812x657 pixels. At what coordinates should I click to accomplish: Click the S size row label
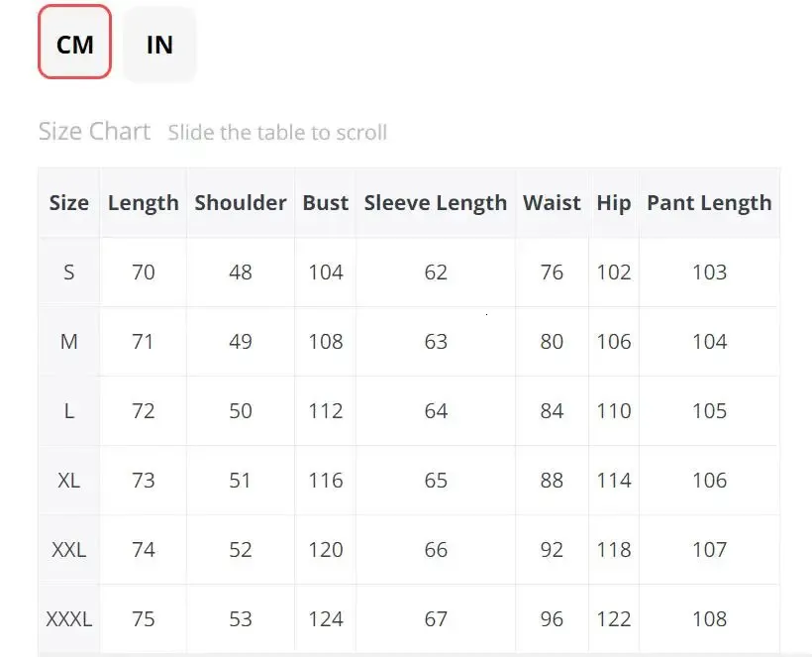69,273
